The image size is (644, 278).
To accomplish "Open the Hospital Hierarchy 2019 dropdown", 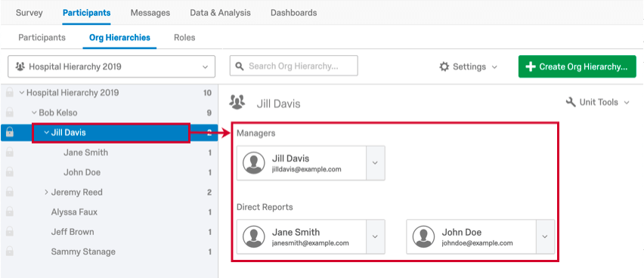I will tap(111, 66).
